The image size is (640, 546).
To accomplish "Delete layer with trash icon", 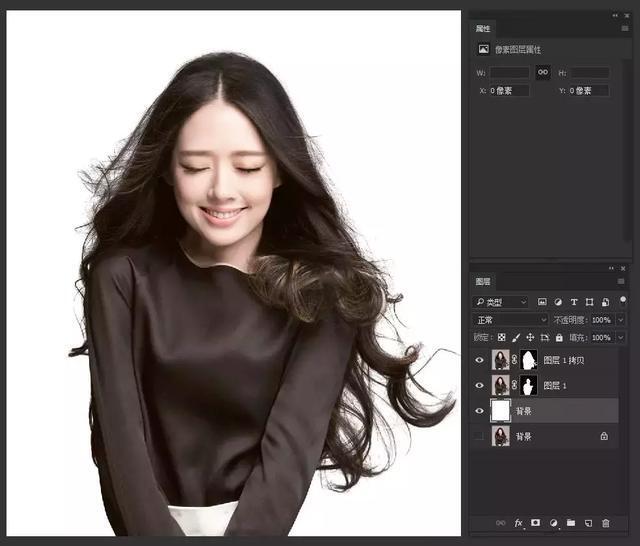I will [606, 523].
